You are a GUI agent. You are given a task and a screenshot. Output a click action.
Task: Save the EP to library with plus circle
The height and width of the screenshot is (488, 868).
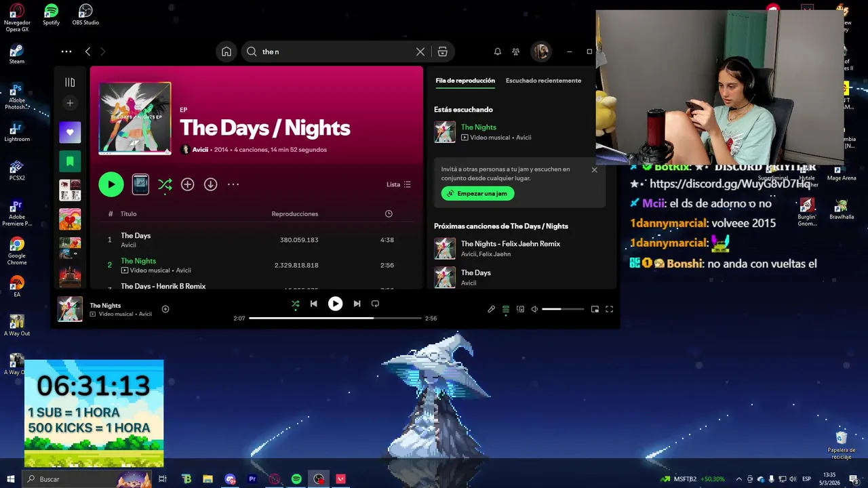click(x=188, y=184)
